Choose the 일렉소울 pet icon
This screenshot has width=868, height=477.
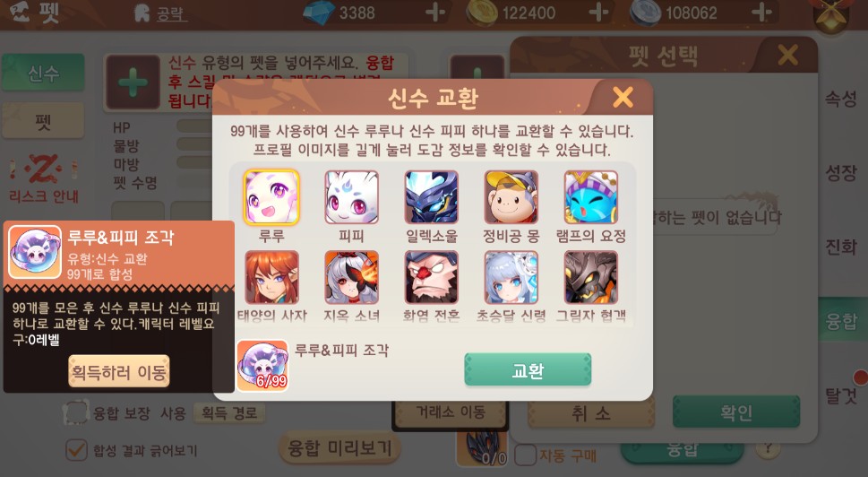pos(431,197)
